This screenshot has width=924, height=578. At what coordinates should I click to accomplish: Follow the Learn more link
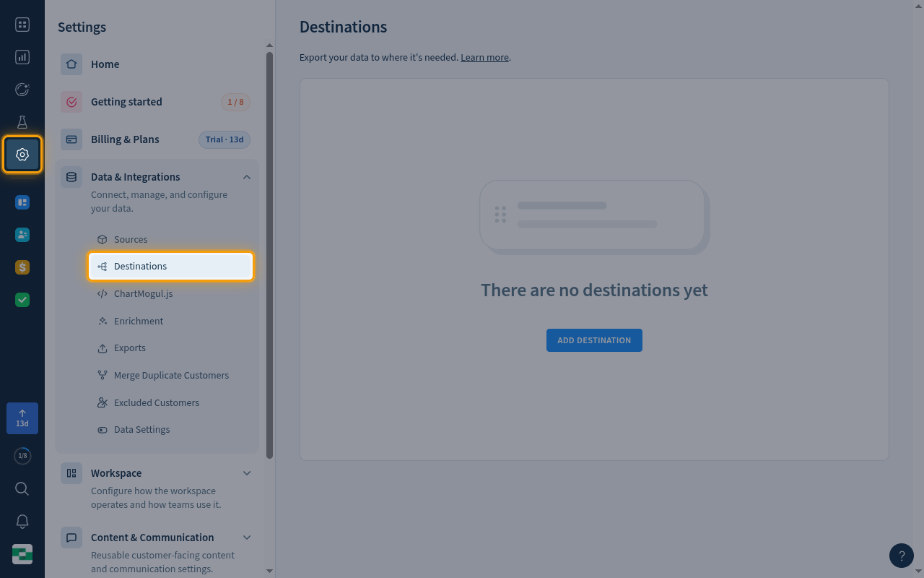(x=484, y=57)
